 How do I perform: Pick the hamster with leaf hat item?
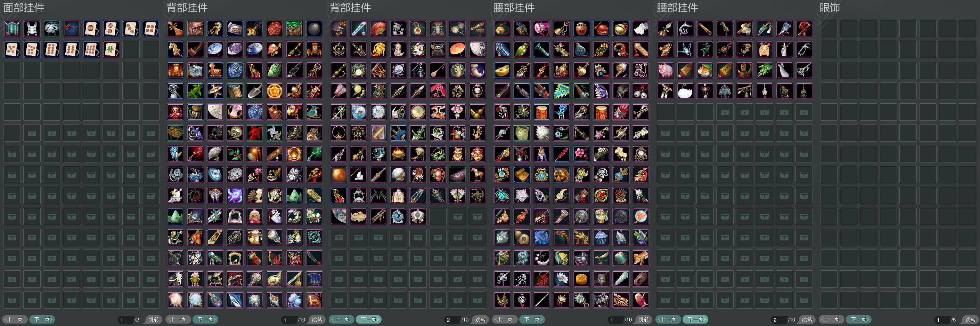(x=705, y=71)
